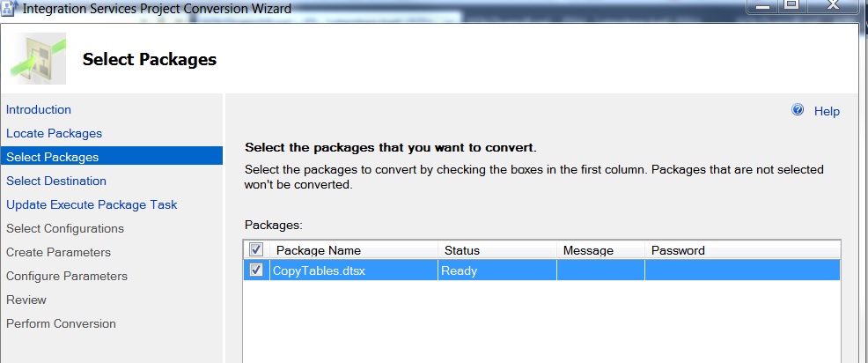Open the Help link
868x363 pixels.
827,111
